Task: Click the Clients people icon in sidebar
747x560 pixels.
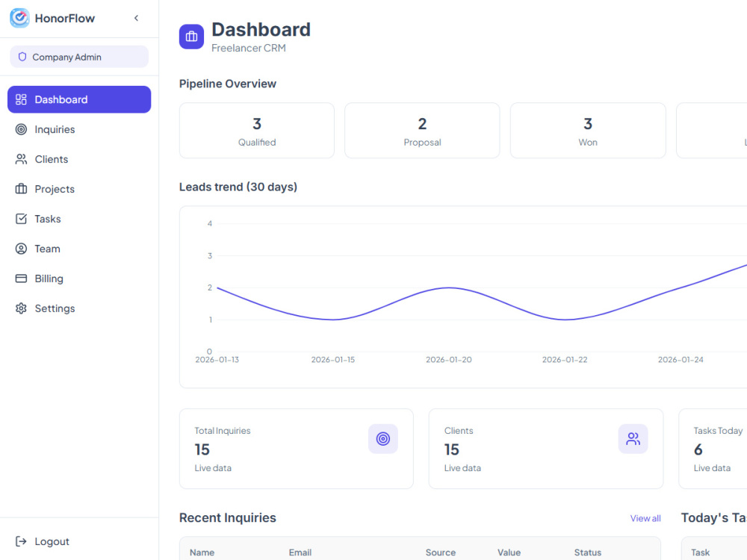Action: point(21,159)
